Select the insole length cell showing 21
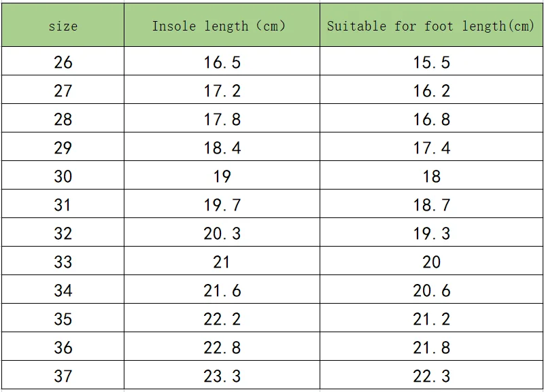Screen dimensions: 544x392 tap(222, 262)
